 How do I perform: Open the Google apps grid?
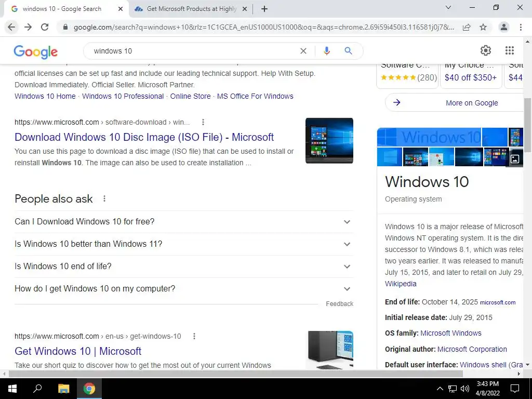[510, 50]
